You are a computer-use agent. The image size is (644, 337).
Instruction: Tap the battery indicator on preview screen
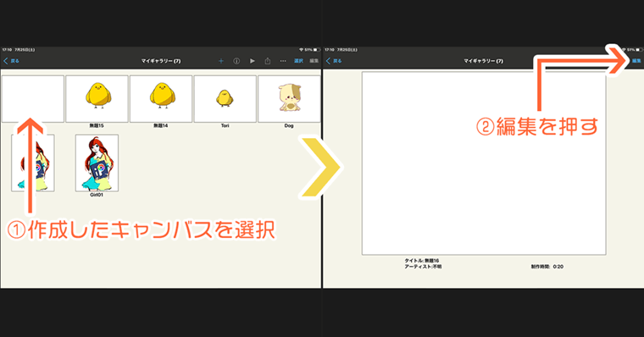639,50
